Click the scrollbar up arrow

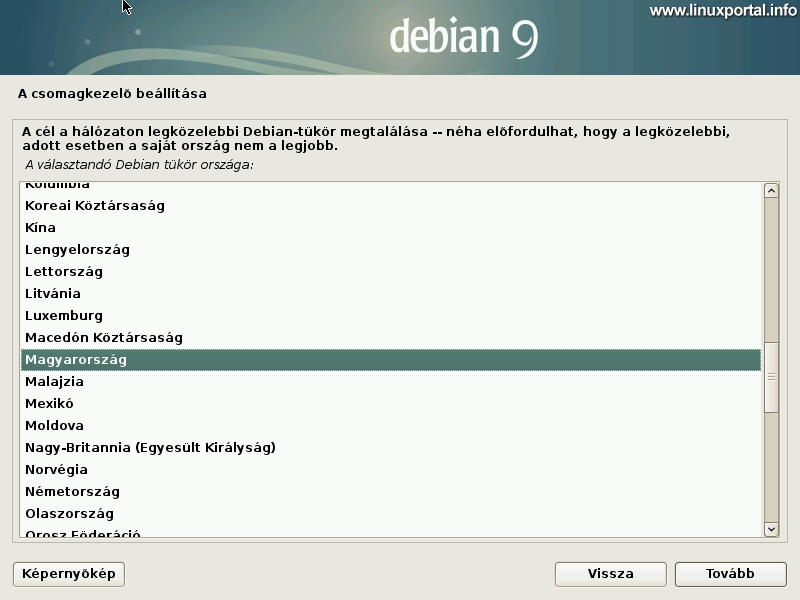click(x=771, y=191)
